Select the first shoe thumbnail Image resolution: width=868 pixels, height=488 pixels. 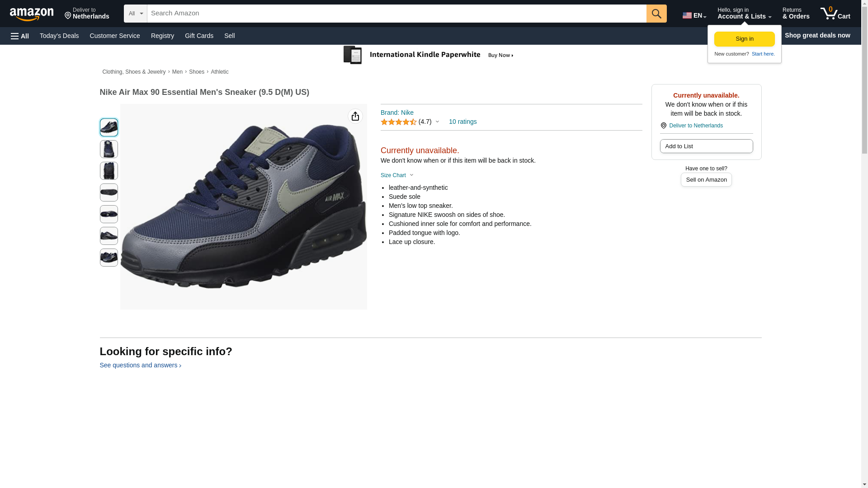[108, 127]
